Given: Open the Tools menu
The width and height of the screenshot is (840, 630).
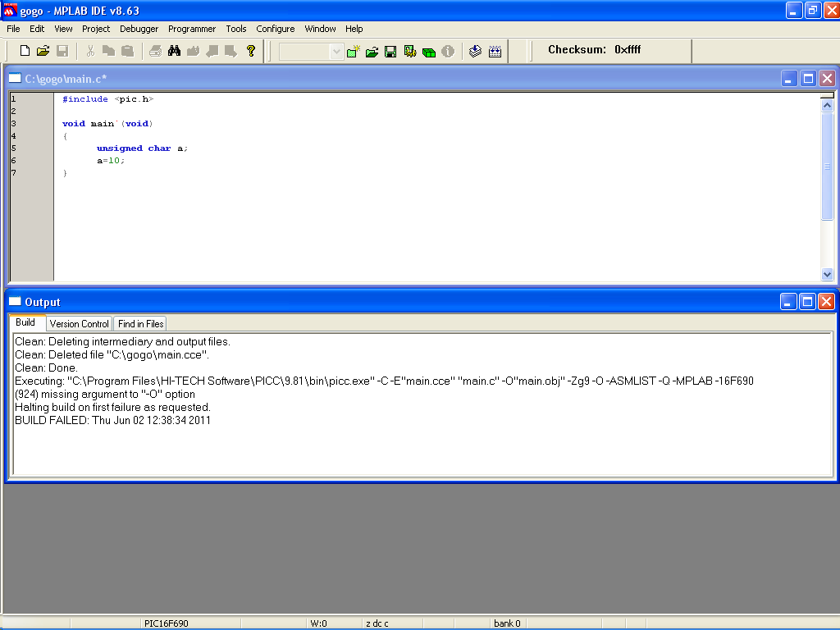Looking at the screenshot, I should click(x=235, y=29).
